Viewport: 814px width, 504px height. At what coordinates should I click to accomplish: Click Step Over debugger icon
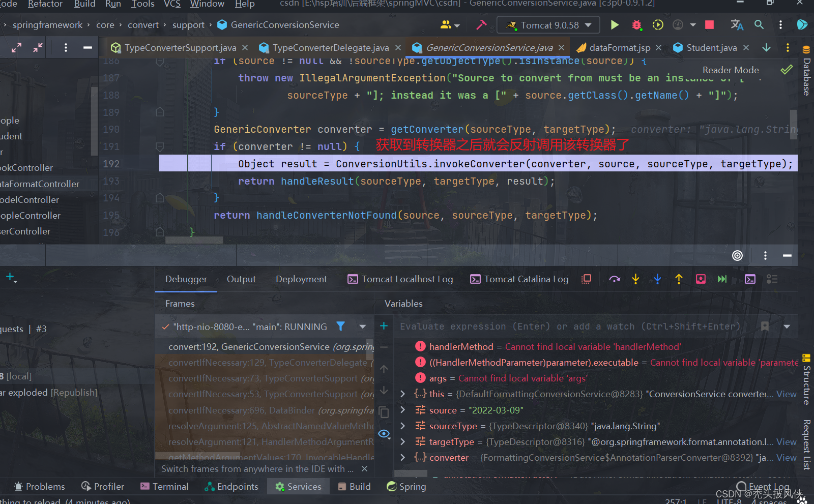coord(615,279)
